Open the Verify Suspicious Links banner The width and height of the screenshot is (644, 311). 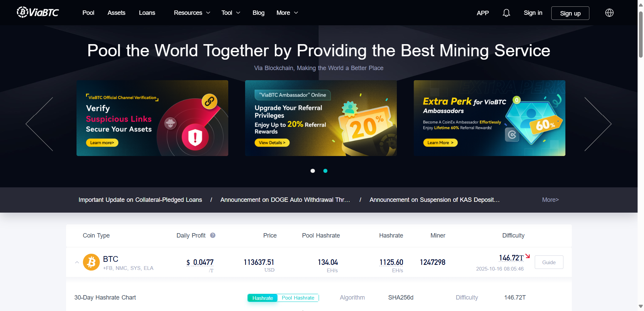pyautogui.click(x=152, y=118)
